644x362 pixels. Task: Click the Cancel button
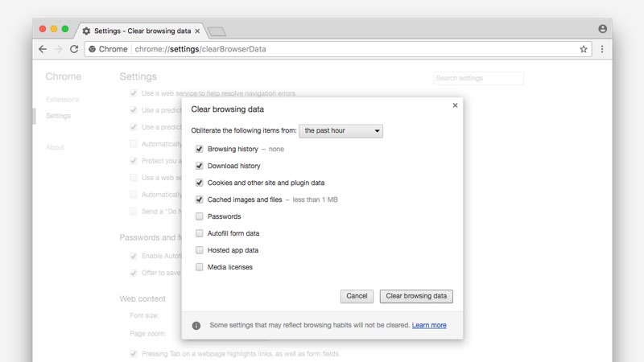pyautogui.click(x=357, y=296)
